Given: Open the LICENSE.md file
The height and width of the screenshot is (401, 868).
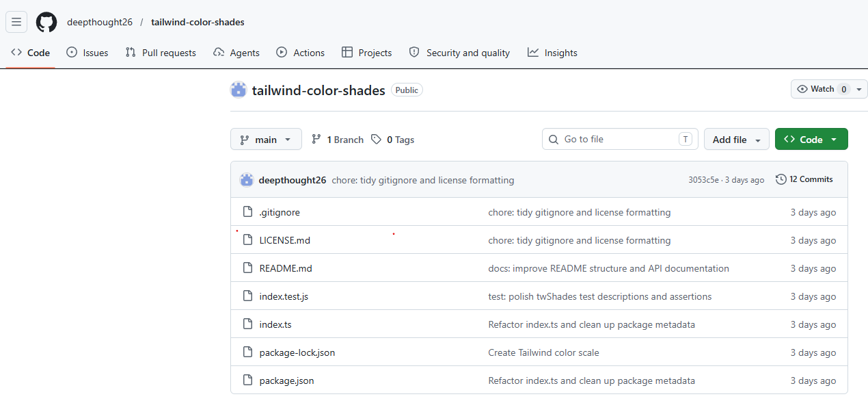Looking at the screenshot, I should [285, 240].
